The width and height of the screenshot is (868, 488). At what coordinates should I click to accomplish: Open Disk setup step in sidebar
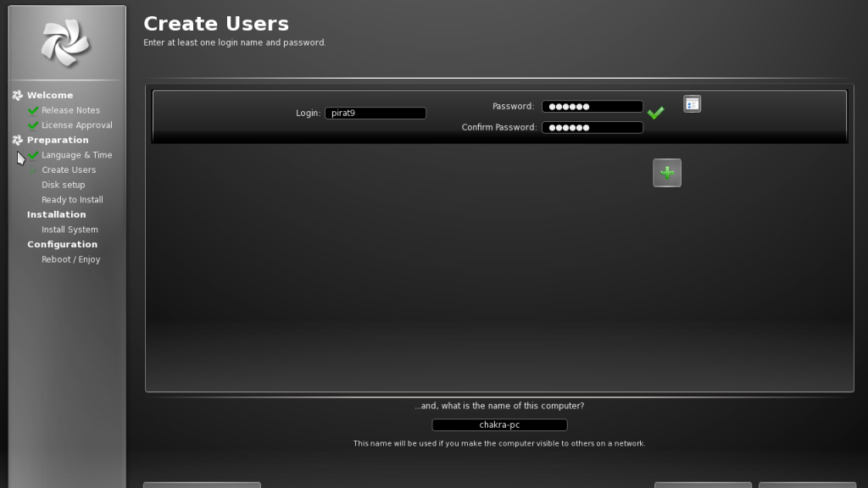point(63,185)
